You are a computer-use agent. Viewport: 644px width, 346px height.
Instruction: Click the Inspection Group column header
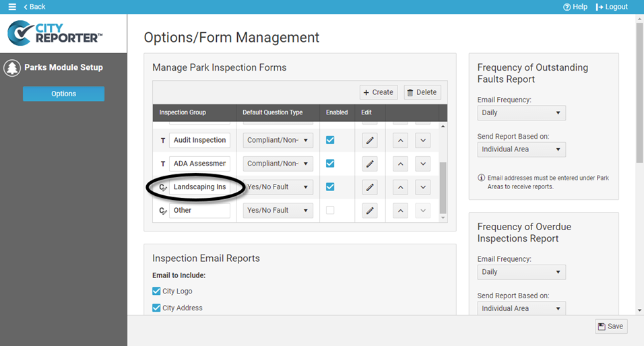183,112
